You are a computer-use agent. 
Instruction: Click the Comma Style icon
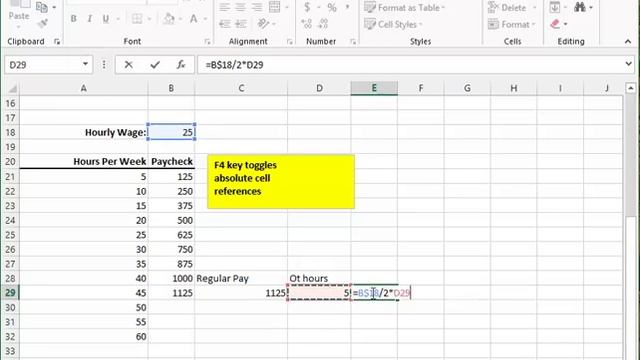(347, 7)
